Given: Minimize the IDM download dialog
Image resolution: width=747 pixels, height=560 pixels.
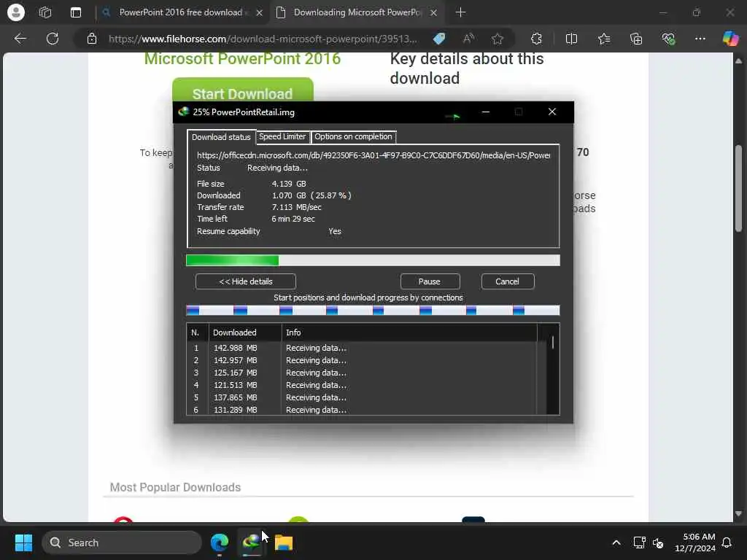Looking at the screenshot, I should 485,112.
